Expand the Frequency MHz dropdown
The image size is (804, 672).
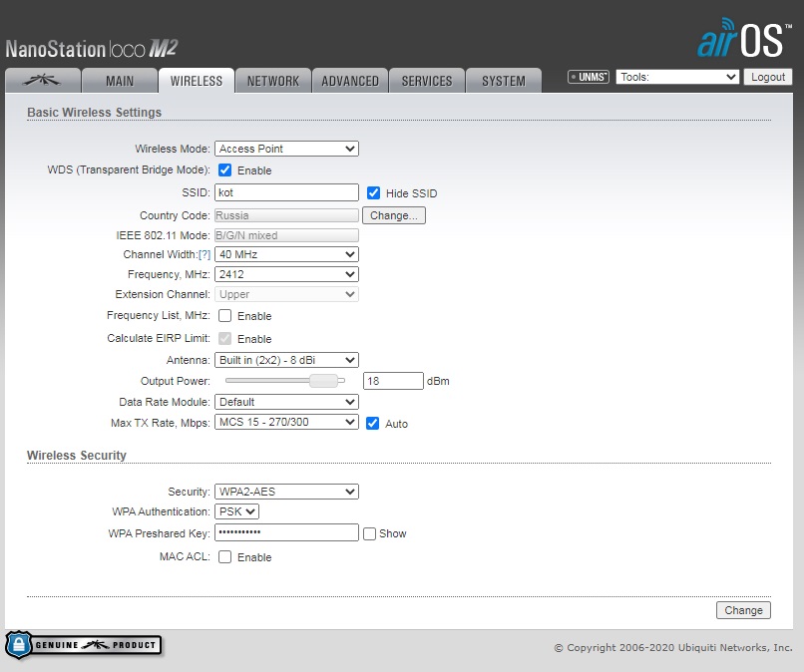coord(286,274)
